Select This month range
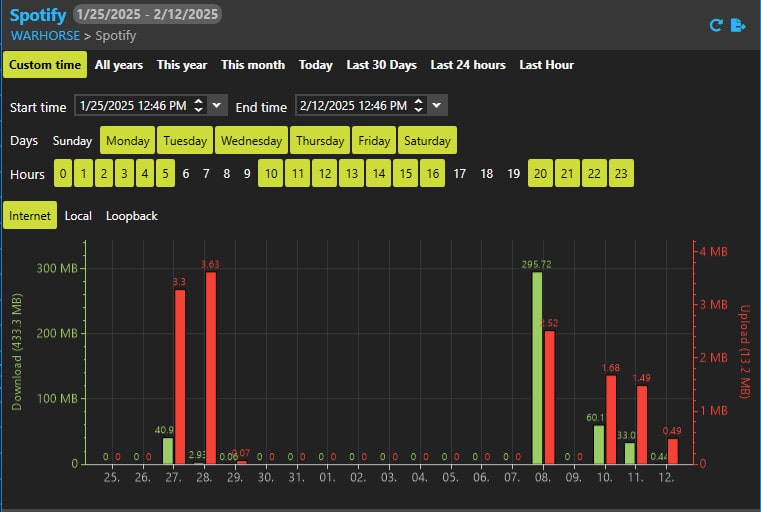The width and height of the screenshot is (761, 512). click(253, 65)
